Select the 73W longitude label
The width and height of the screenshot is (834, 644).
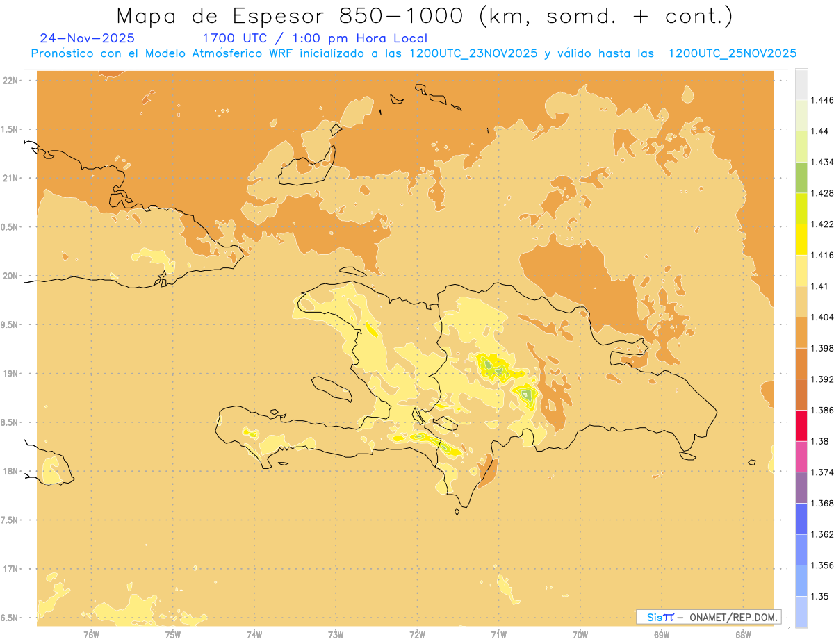click(336, 636)
